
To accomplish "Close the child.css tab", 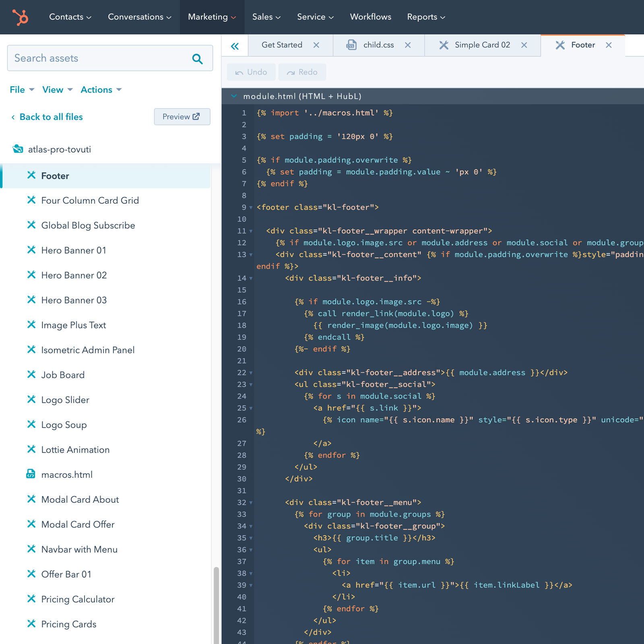I will [408, 45].
